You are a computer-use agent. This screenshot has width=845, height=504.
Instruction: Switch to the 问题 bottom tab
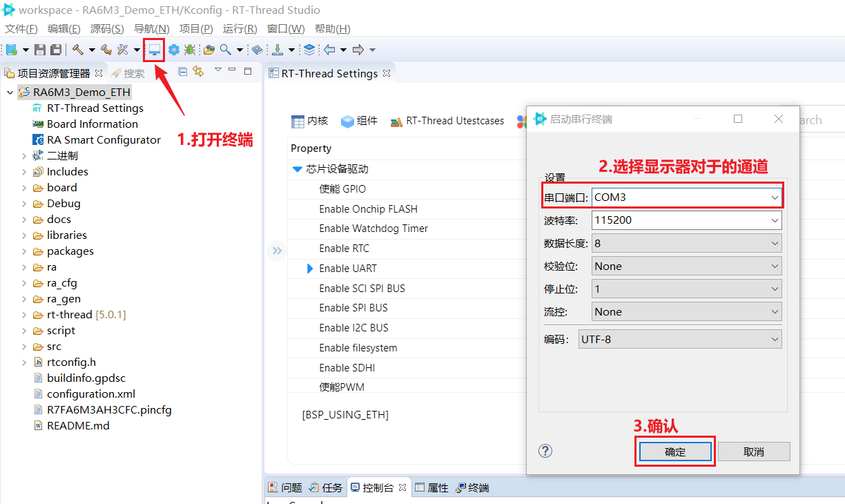285,487
